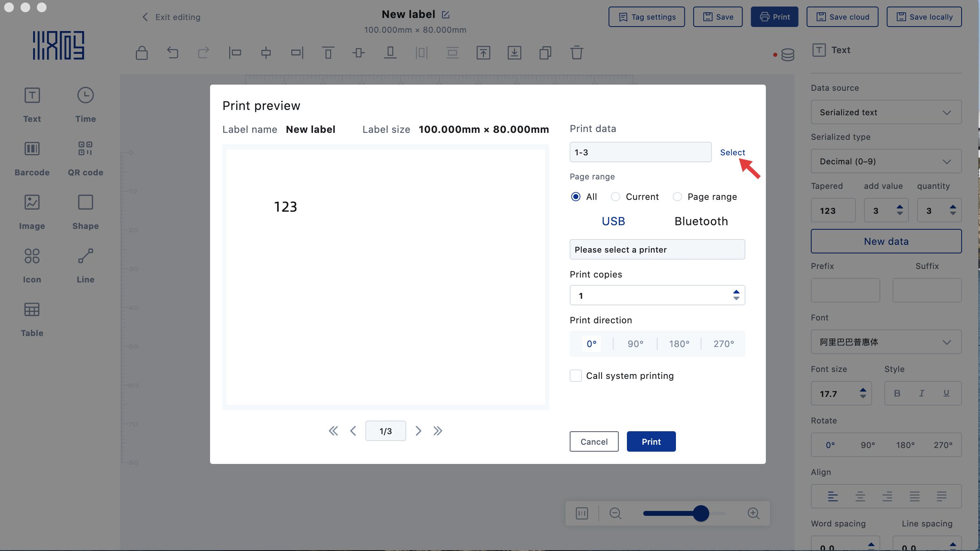This screenshot has height=551, width=980.
Task: Click the Select print data link
Action: click(732, 152)
